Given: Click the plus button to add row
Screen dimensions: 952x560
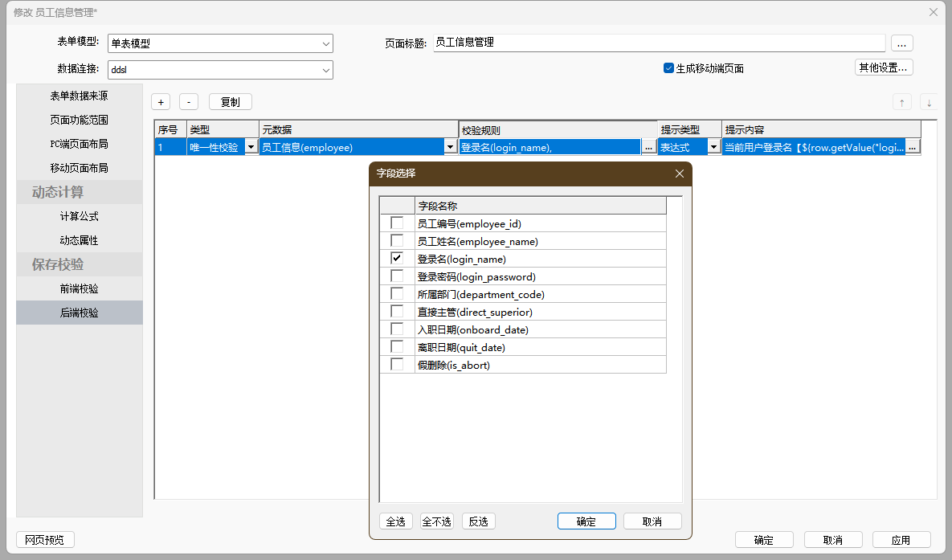Looking at the screenshot, I should [x=161, y=102].
